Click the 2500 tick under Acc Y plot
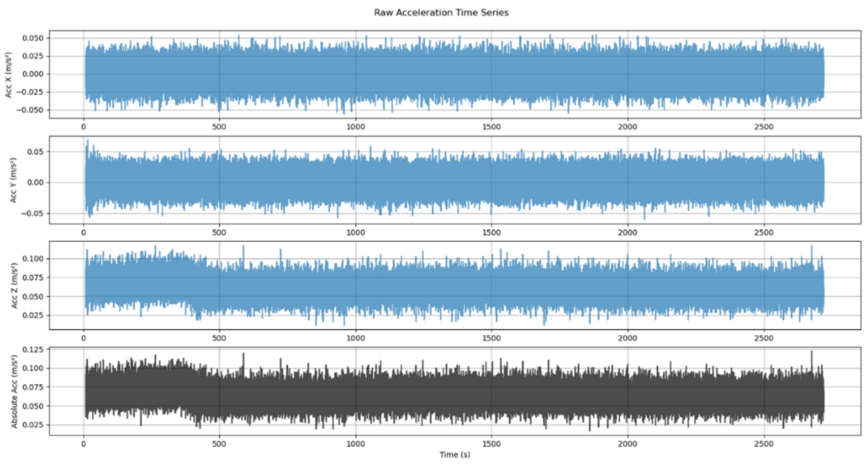This screenshot has width=868, height=467. [x=764, y=232]
